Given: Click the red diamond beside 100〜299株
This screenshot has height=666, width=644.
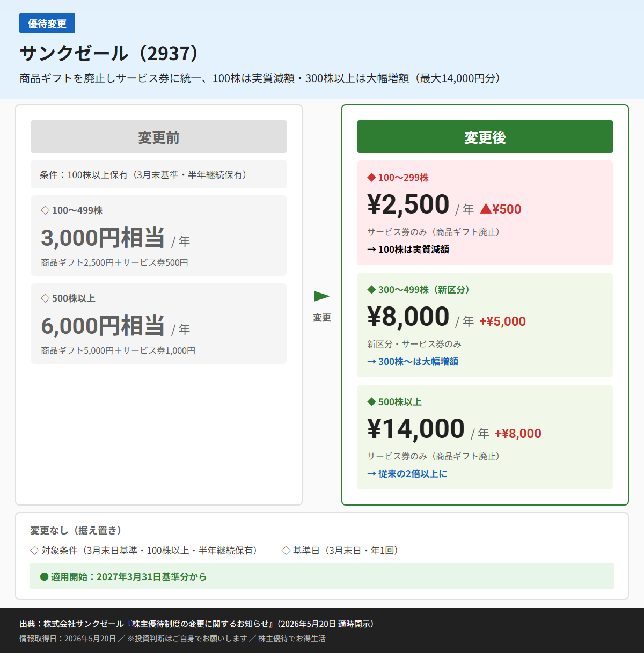Looking at the screenshot, I should (371, 178).
